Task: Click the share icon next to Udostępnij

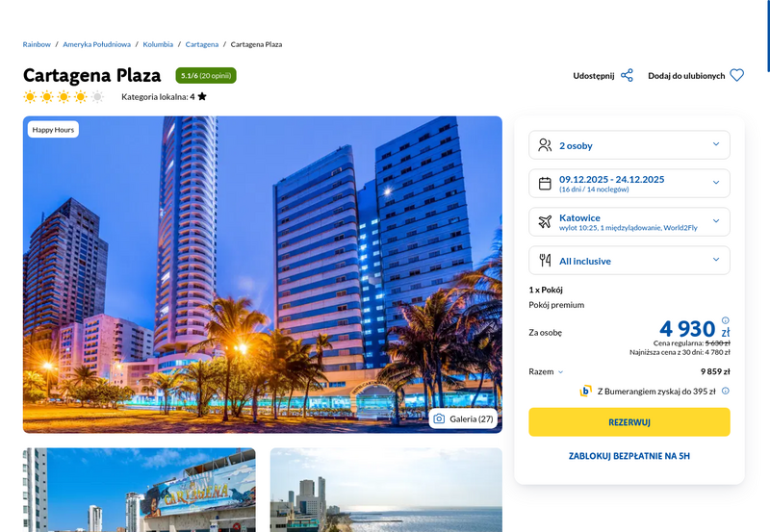Action: [628, 76]
